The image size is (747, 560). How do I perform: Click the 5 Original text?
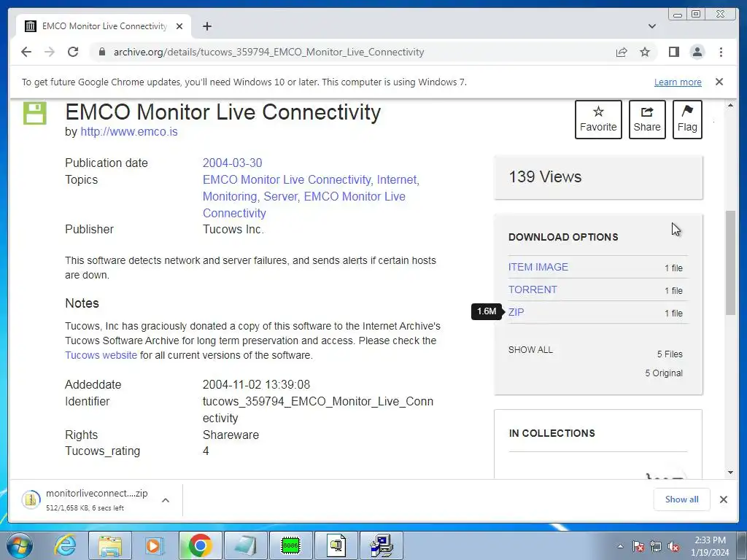point(664,373)
